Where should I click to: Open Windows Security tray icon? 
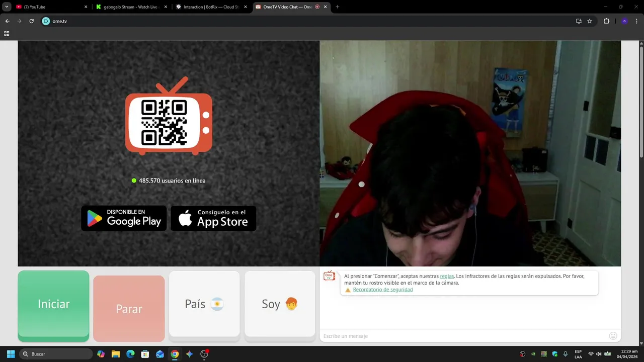tap(555, 354)
